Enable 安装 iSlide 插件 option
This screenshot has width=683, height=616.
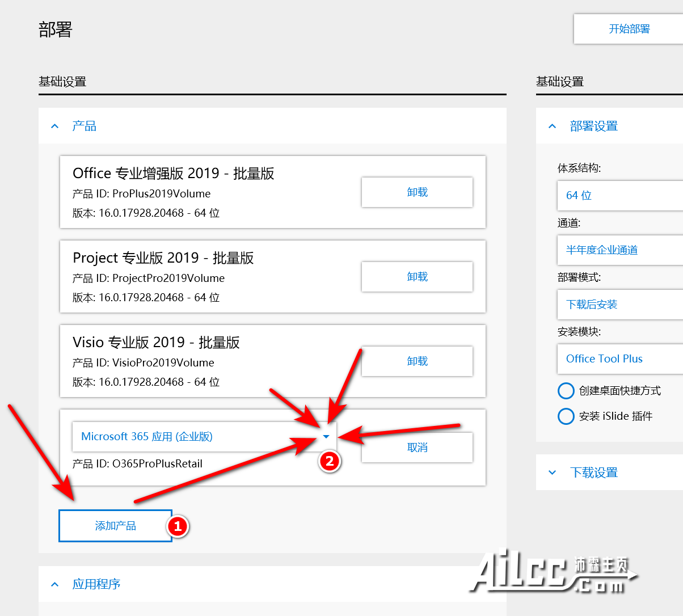coord(566,416)
